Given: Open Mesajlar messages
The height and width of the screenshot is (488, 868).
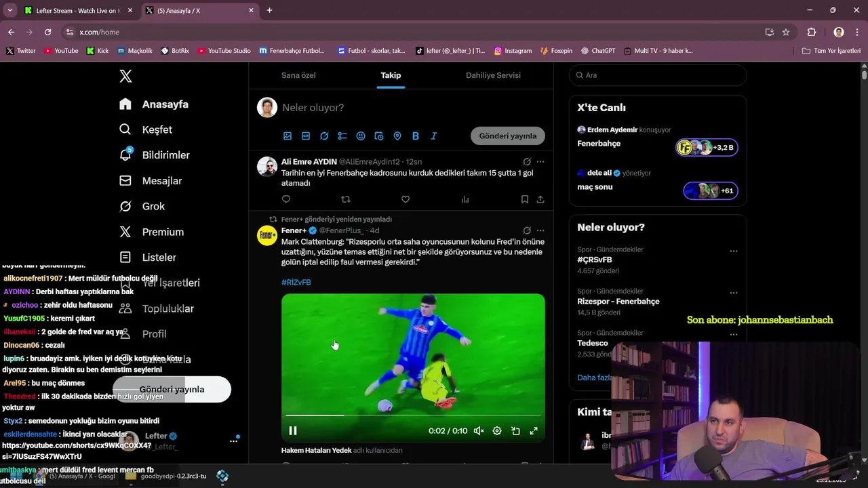Looking at the screenshot, I should 151,181.
